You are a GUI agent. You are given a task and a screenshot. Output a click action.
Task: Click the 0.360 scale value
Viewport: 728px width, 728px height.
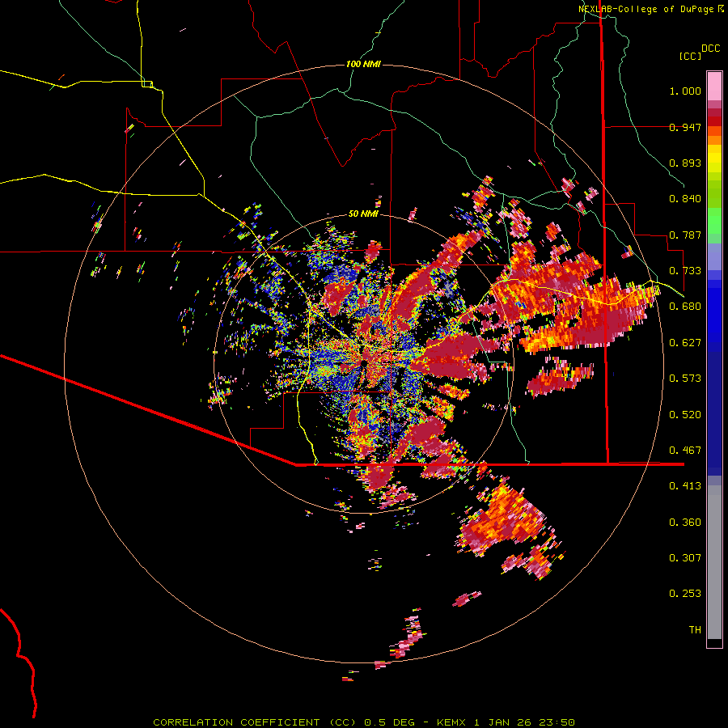[685, 523]
